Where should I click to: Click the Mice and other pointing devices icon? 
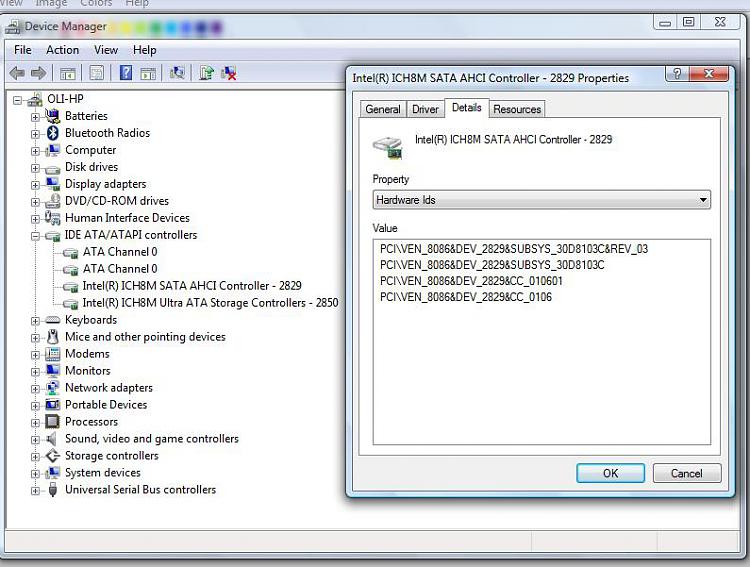(x=53, y=337)
